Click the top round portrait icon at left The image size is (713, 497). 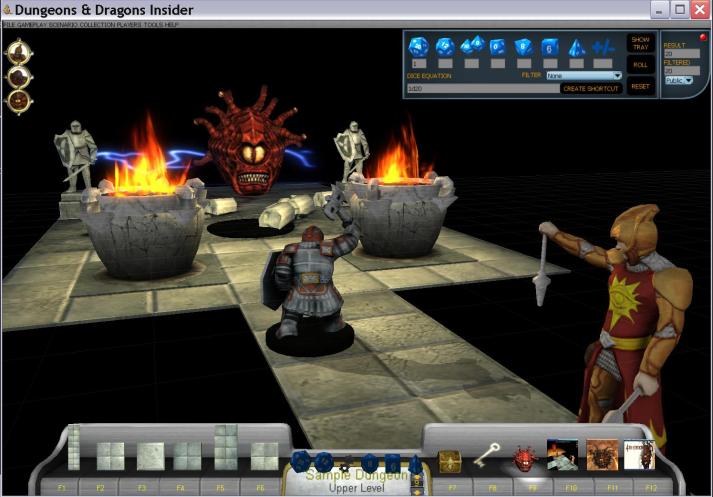(x=19, y=53)
